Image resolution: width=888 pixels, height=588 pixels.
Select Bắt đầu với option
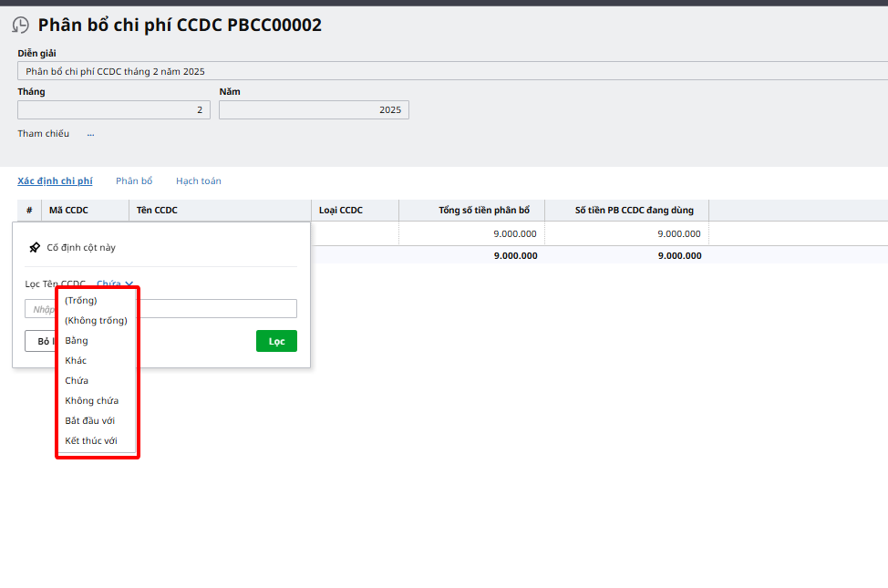tap(89, 420)
